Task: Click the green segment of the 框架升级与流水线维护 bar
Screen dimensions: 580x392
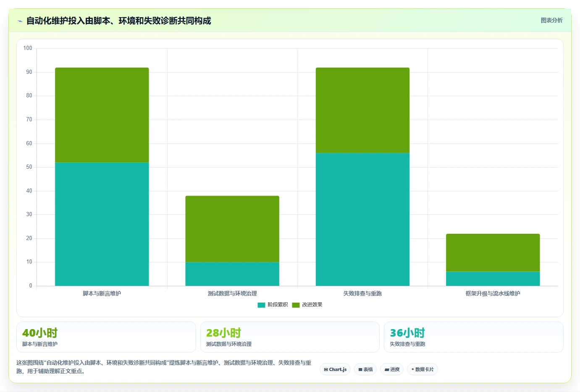Action: click(x=493, y=253)
